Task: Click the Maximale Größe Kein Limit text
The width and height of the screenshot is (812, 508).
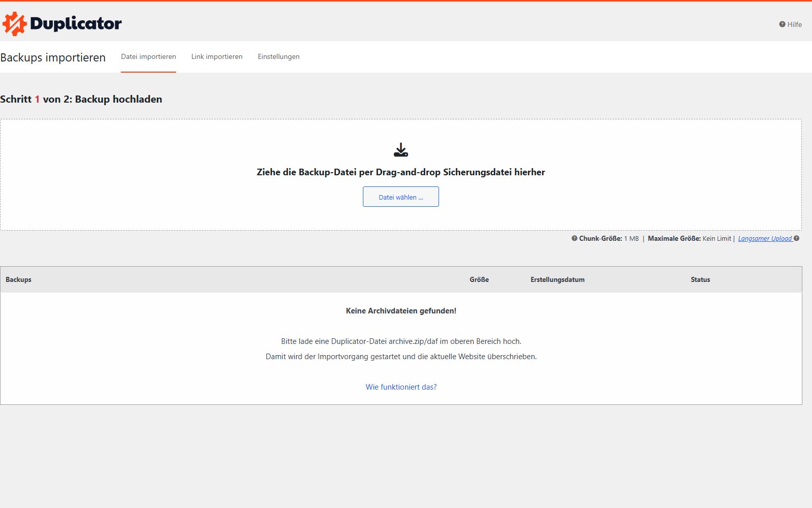Action: [689, 239]
